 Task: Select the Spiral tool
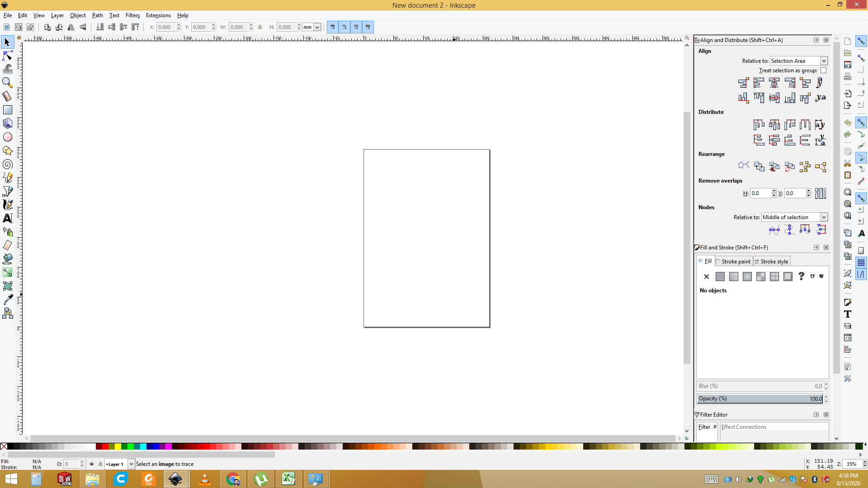coord(7,164)
